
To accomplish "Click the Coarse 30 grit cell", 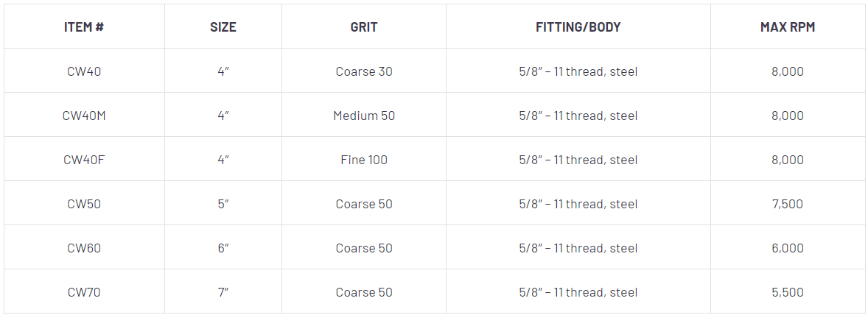I will coord(364,71).
